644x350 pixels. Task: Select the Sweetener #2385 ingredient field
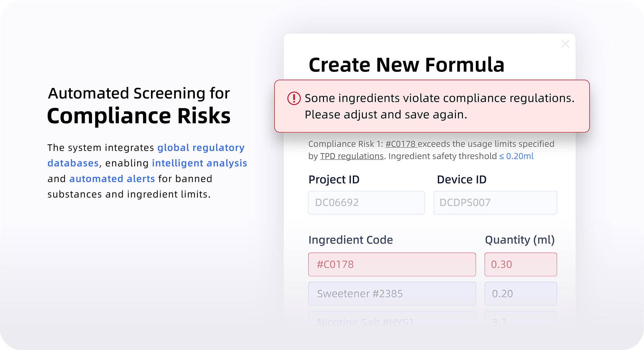392,294
